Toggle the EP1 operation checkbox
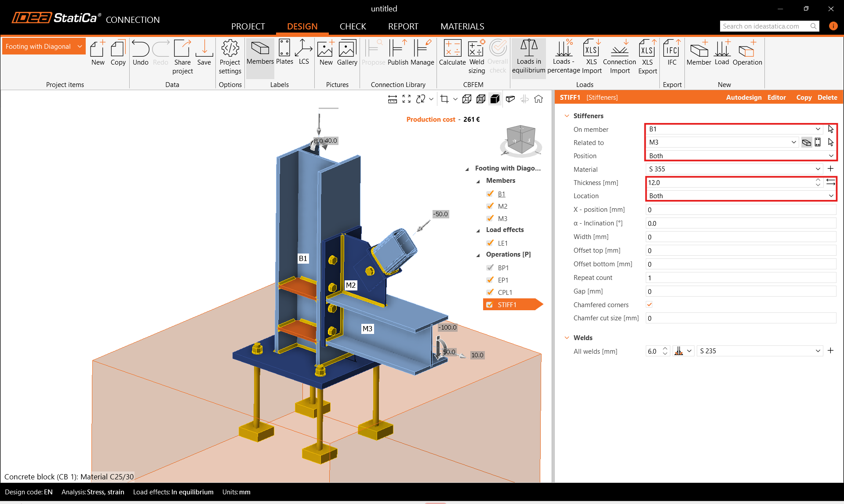844x504 pixels. pos(490,280)
